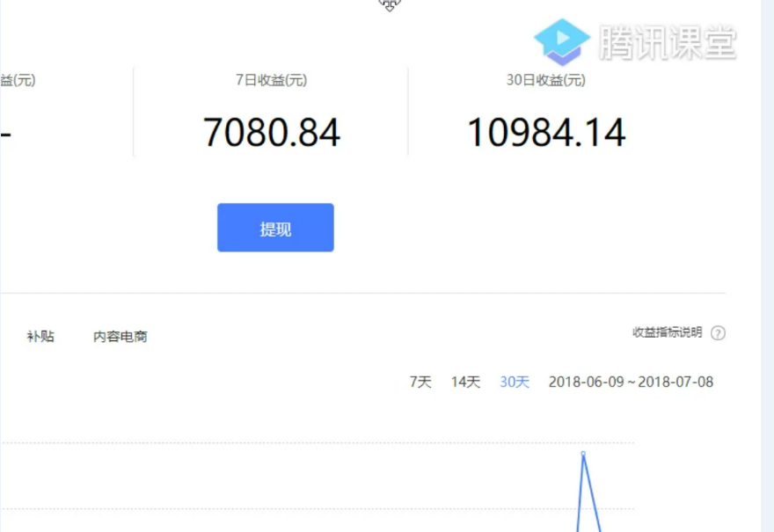Select the 7天 time range
The width and height of the screenshot is (774, 532).
coord(420,382)
